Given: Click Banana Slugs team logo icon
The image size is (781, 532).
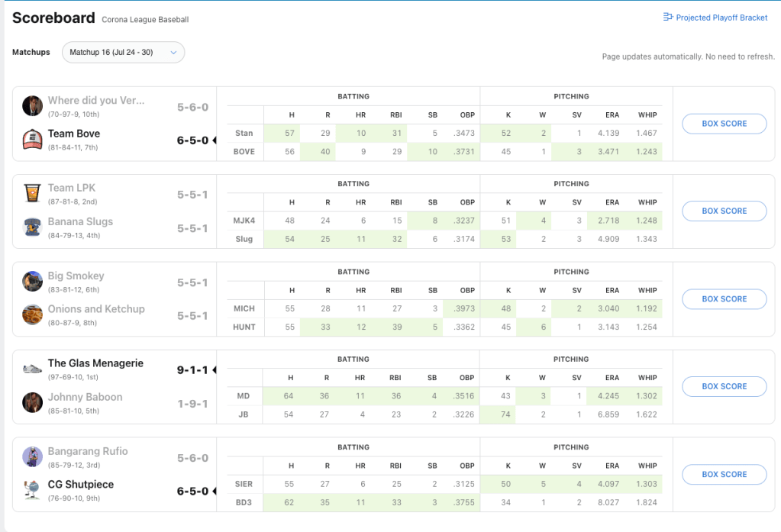Looking at the screenshot, I should pyautogui.click(x=32, y=227).
